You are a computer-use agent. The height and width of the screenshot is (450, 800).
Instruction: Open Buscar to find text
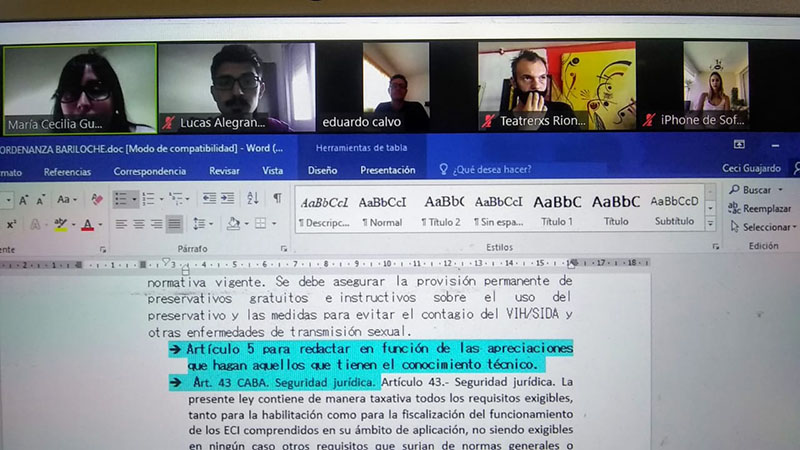(x=756, y=190)
